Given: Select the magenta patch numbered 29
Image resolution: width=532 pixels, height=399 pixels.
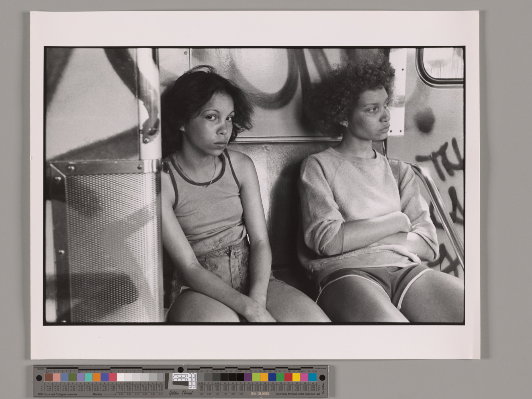Looking at the screenshot, I should pos(304,377).
